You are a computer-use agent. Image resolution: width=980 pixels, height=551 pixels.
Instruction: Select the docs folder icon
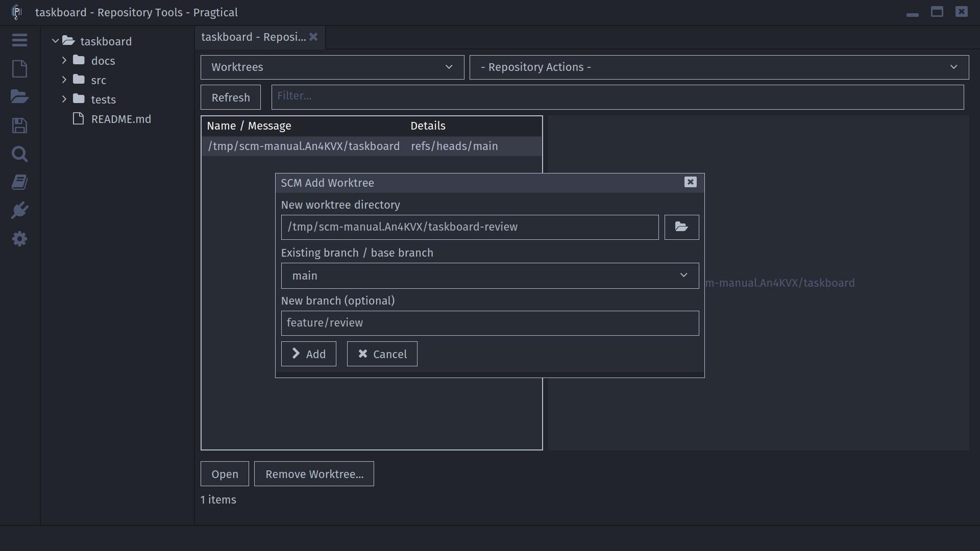pos(79,60)
